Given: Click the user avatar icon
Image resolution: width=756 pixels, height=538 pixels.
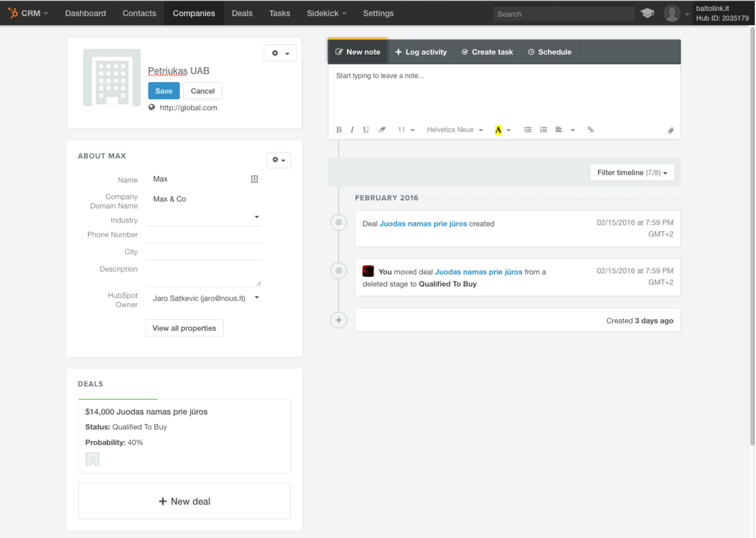Looking at the screenshot, I should pyautogui.click(x=672, y=13).
